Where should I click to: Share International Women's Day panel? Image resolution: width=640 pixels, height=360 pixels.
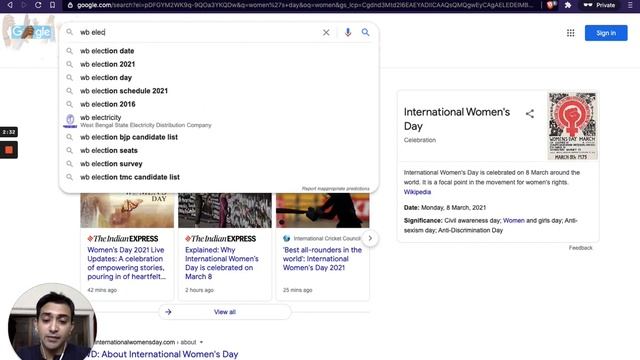click(x=529, y=114)
